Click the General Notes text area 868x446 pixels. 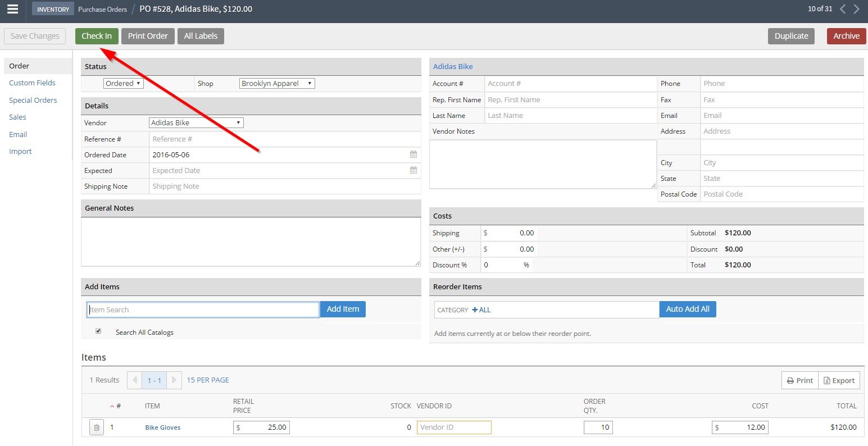point(251,242)
